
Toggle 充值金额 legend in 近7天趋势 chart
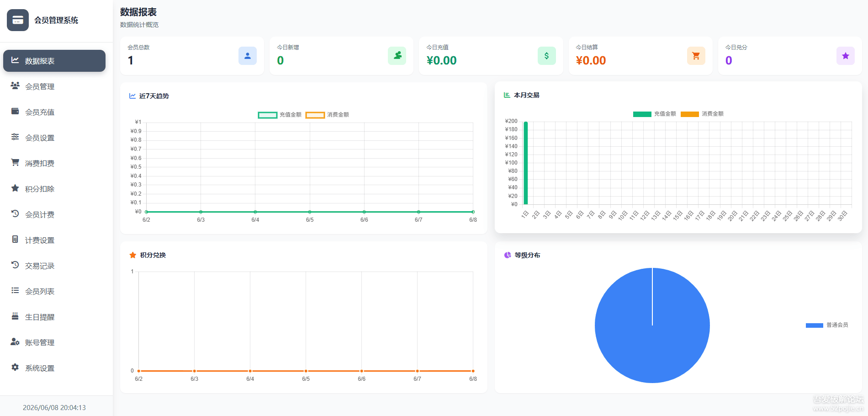(x=280, y=115)
